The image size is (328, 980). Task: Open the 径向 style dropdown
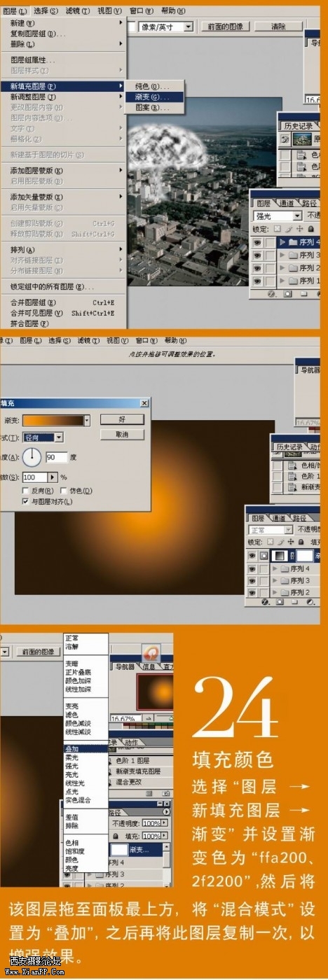[x=58, y=437]
